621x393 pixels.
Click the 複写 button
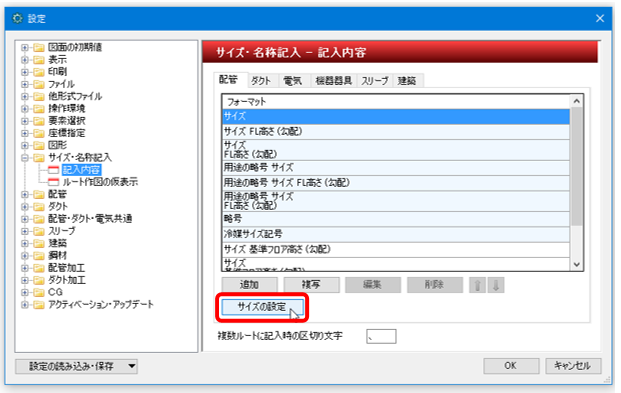pyautogui.click(x=311, y=285)
